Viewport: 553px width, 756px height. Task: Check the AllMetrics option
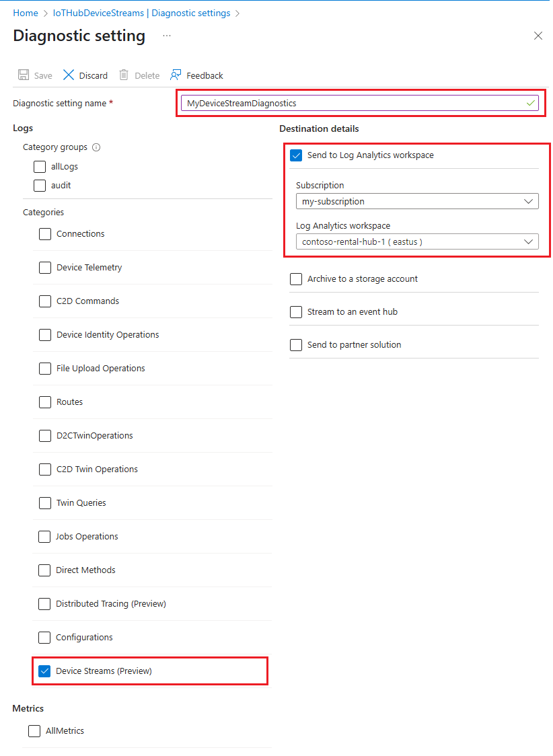(x=34, y=730)
